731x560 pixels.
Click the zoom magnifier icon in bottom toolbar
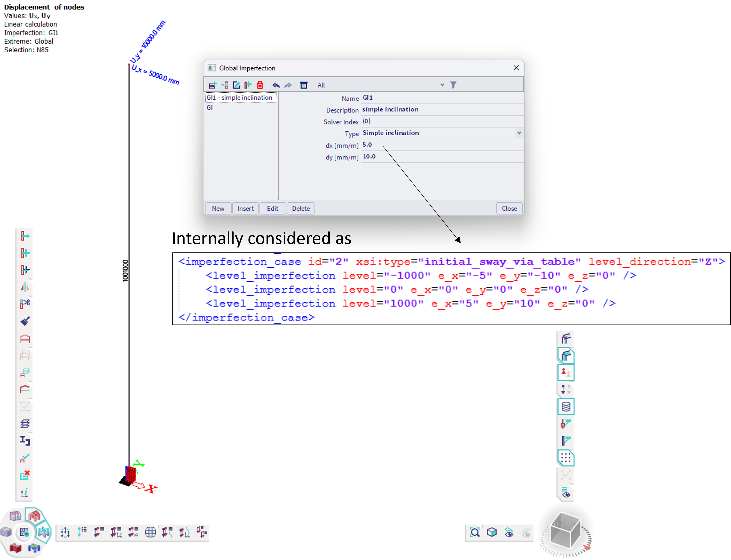pyautogui.click(x=475, y=532)
